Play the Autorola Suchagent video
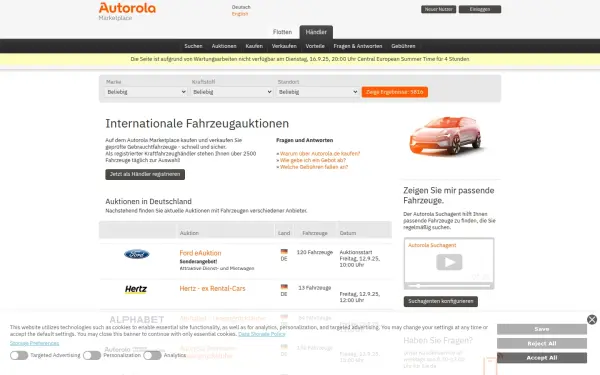The height and width of the screenshot is (375, 600). click(449, 262)
